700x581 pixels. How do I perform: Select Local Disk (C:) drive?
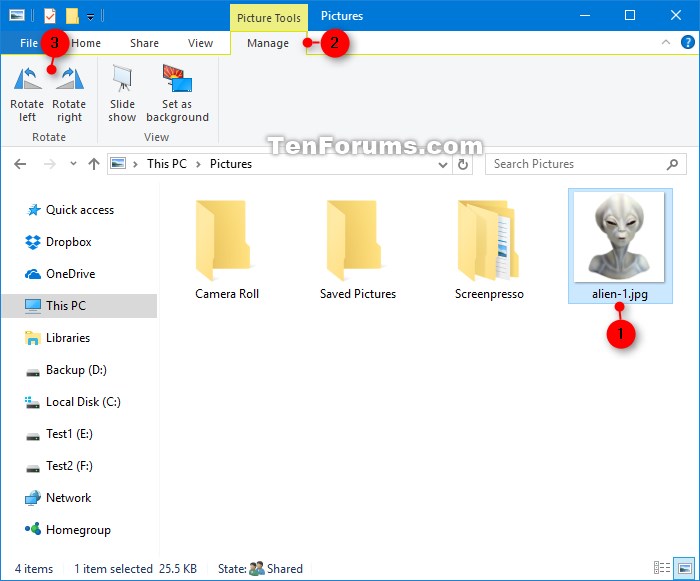coord(79,402)
